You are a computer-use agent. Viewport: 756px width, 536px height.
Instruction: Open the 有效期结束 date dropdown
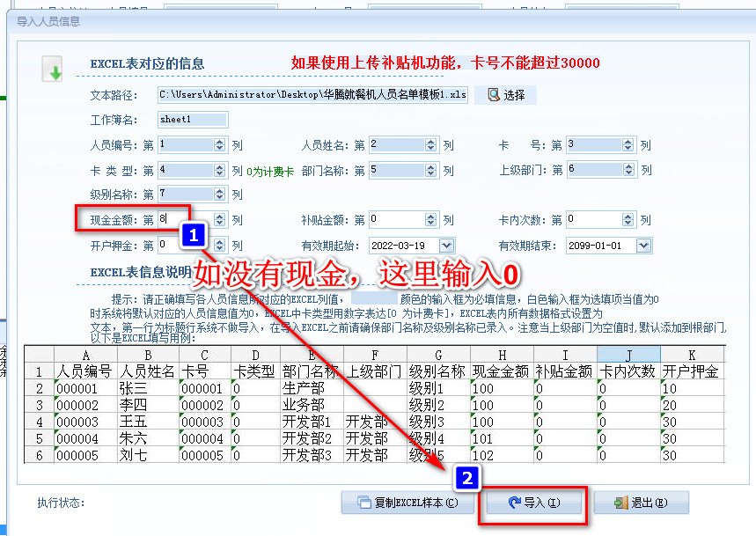[x=643, y=246]
